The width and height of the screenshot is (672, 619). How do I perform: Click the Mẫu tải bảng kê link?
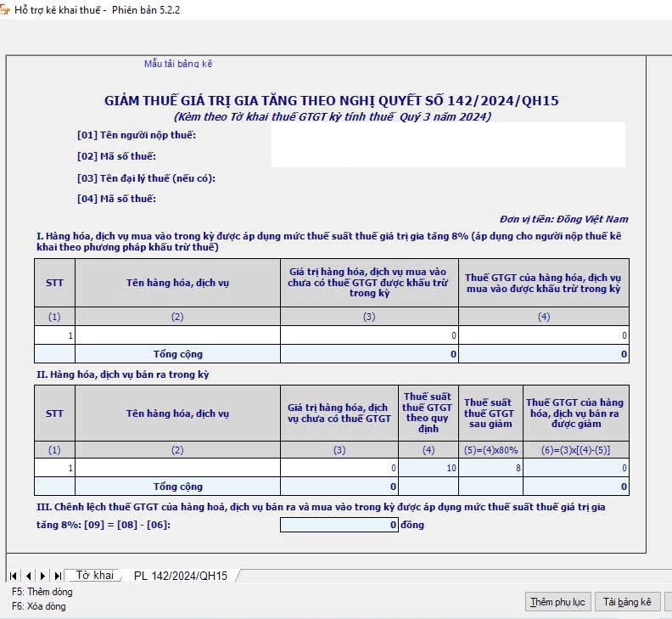coord(178,64)
